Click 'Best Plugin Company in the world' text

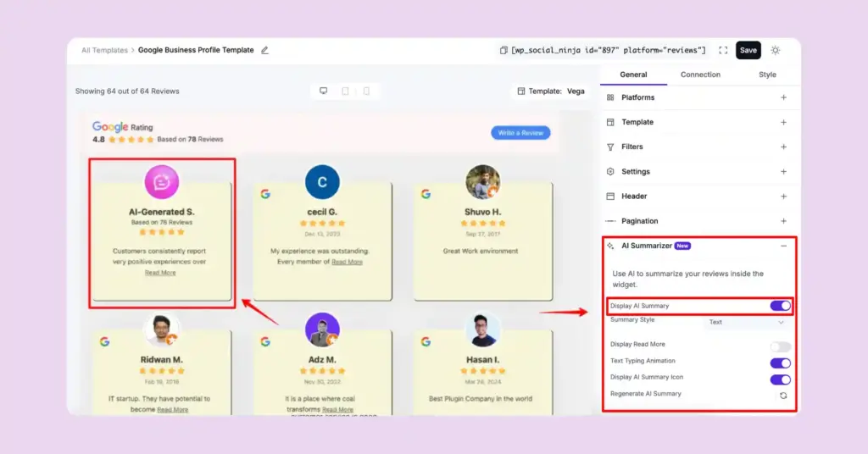(x=481, y=399)
